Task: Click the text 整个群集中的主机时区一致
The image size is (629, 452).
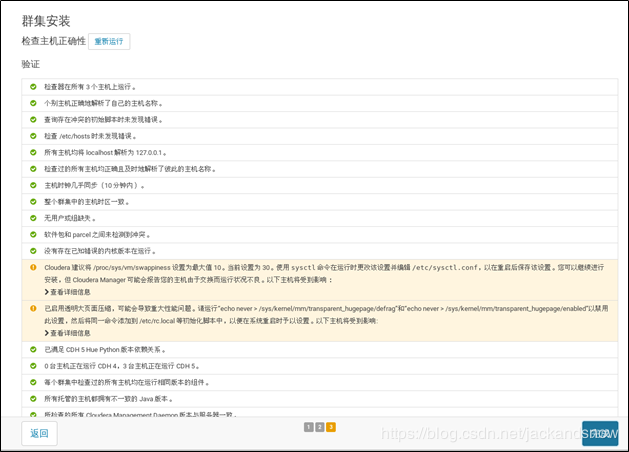Action: [x=87, y=202]
